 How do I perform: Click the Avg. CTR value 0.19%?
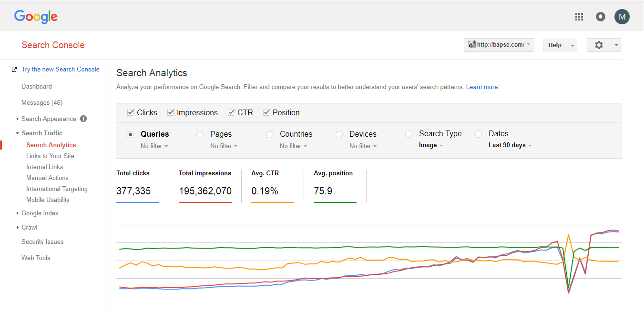tap(265, 191)
